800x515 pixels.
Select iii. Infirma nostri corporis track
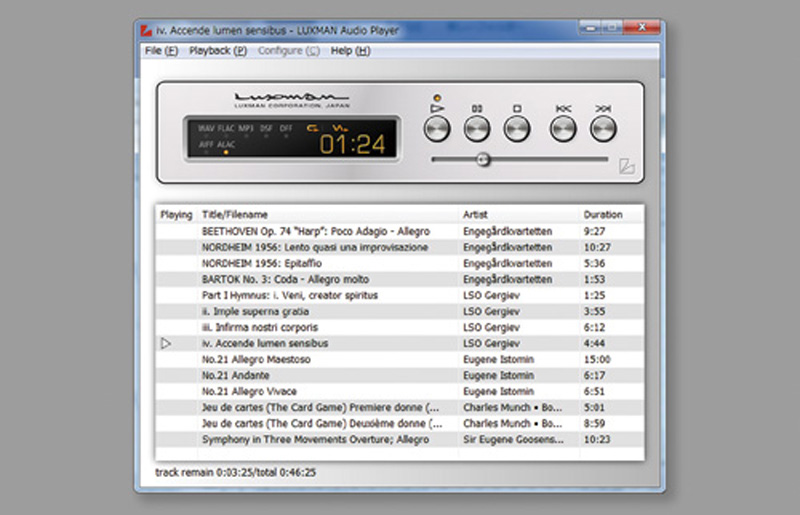tap(399, 327)
